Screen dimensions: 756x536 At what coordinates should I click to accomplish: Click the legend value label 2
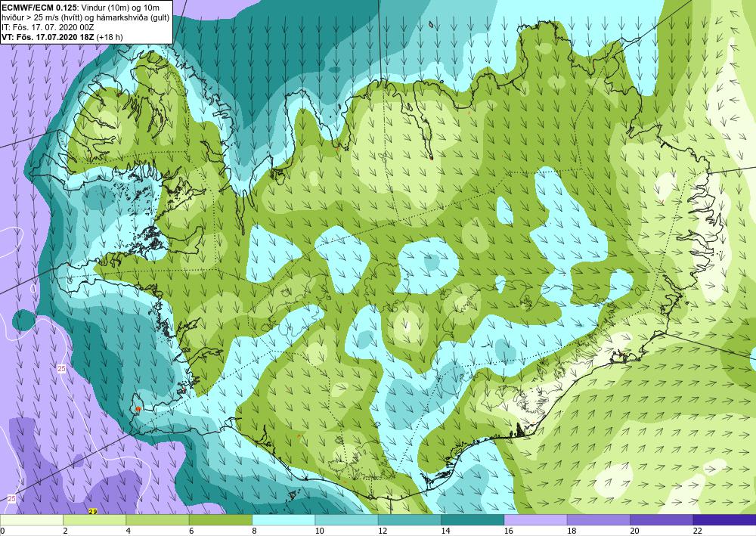tap(65, 531)
